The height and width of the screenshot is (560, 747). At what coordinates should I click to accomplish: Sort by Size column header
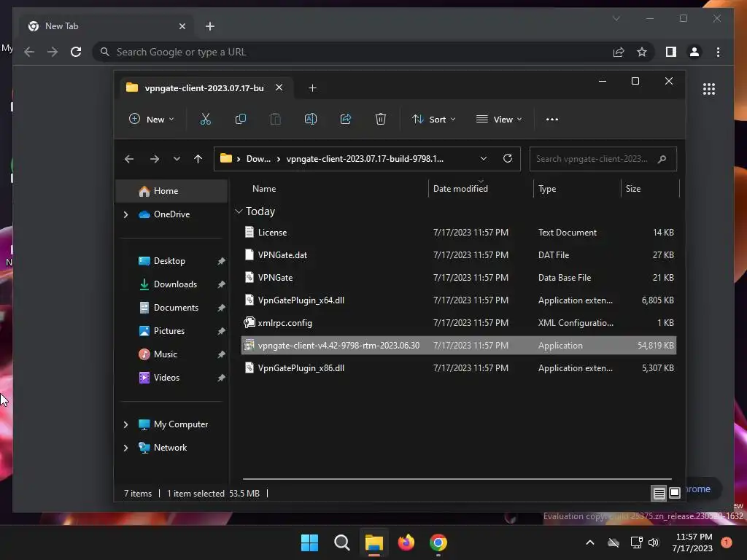tap(633, 189)
